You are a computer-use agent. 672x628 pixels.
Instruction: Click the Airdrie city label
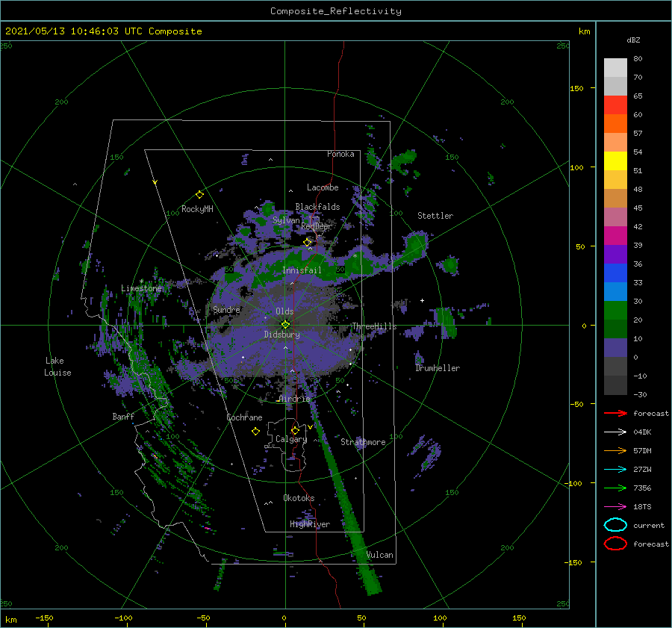294,399
